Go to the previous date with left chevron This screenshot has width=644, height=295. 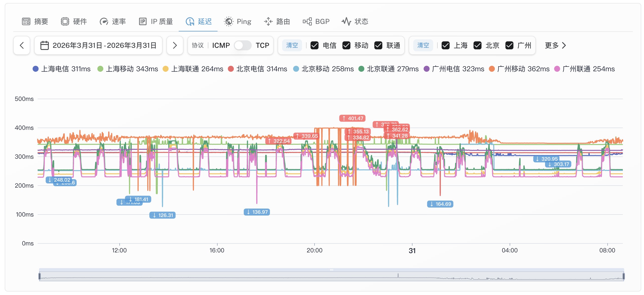22,46
